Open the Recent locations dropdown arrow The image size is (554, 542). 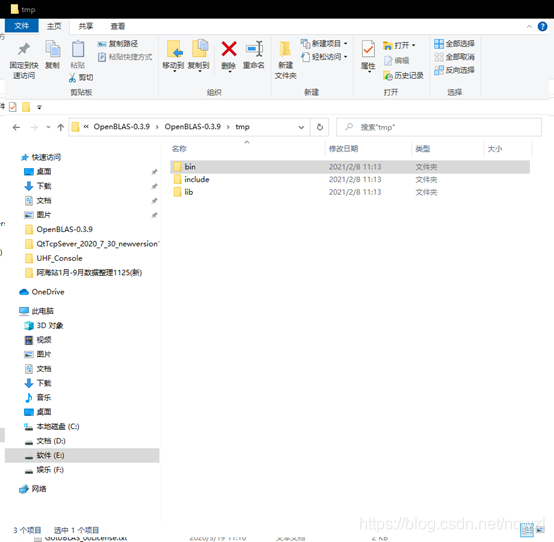click(48, 127)
